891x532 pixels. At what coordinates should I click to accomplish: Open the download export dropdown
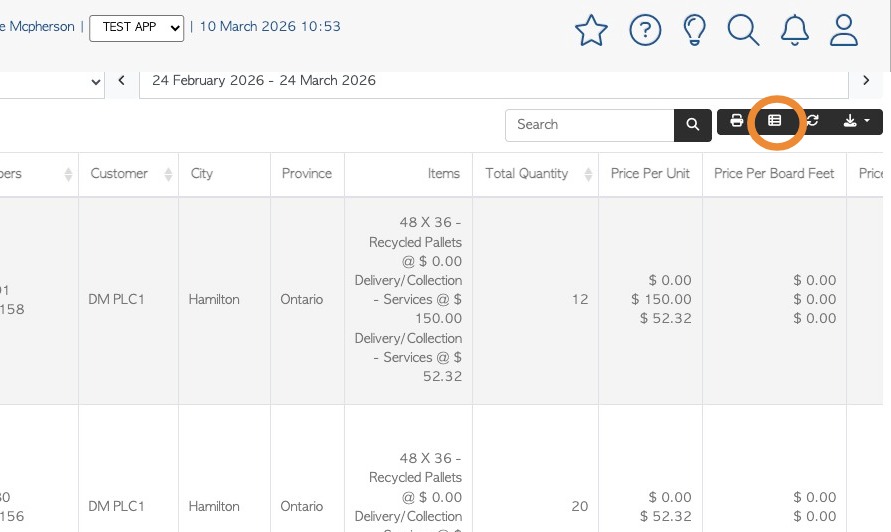tap(857, 122)
